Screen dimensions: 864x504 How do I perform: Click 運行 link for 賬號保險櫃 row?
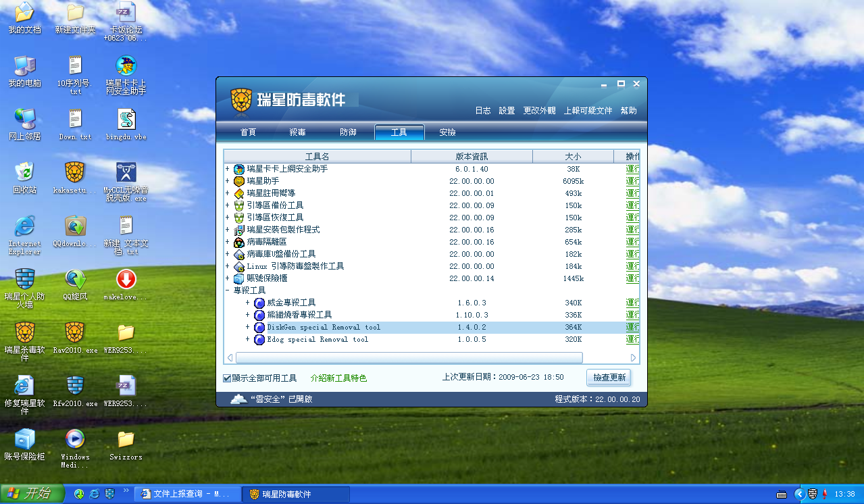coord(632,278)
